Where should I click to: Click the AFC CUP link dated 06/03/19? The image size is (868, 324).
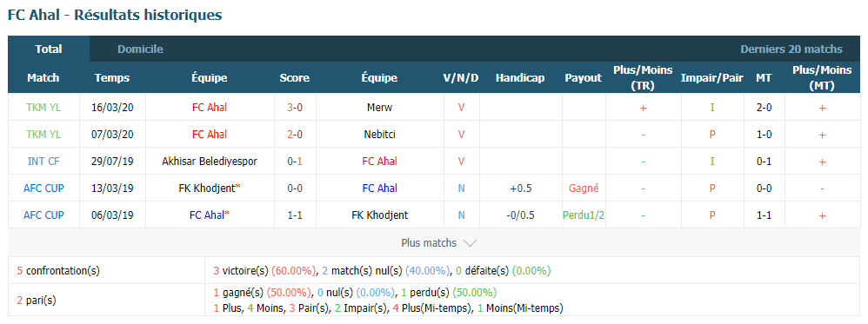click(x=43, y=215)
